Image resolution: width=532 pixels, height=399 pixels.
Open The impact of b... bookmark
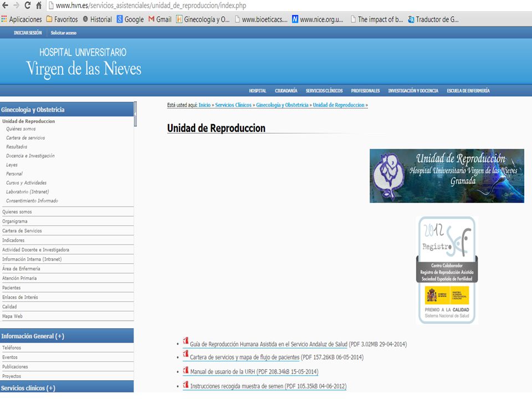[377, 19]
